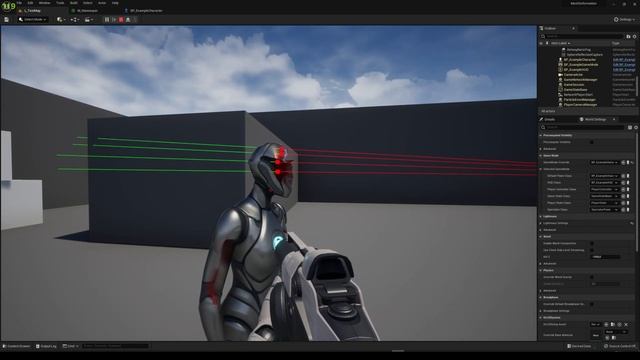
Task: Open Player Controller Class dropdown
Action: click(604, 189)
